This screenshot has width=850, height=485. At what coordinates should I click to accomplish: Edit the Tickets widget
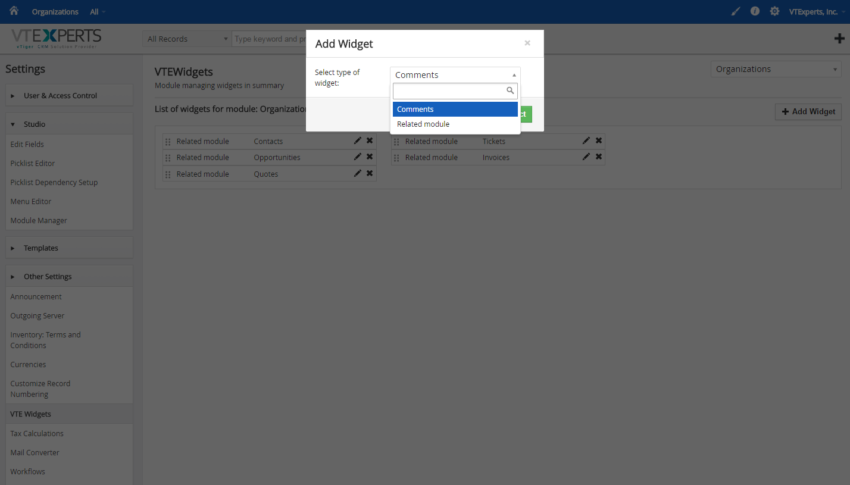click(x=586, y=140)
